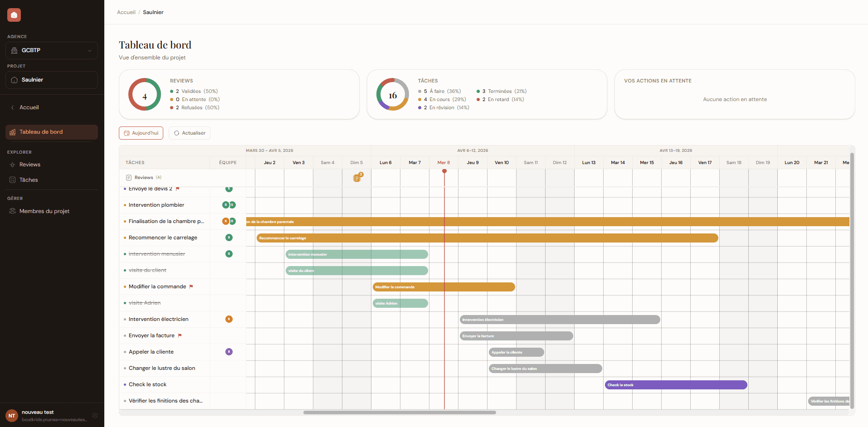Click the horizontal scrollbar under the Gantt chart
868x427 pixels.
point(399,412)
